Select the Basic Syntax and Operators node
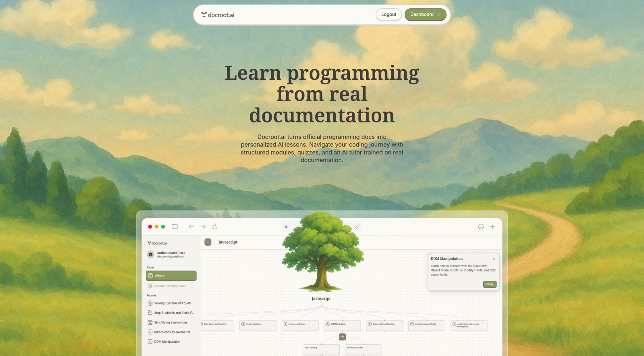The image size is (644, 356). point(217,325)
